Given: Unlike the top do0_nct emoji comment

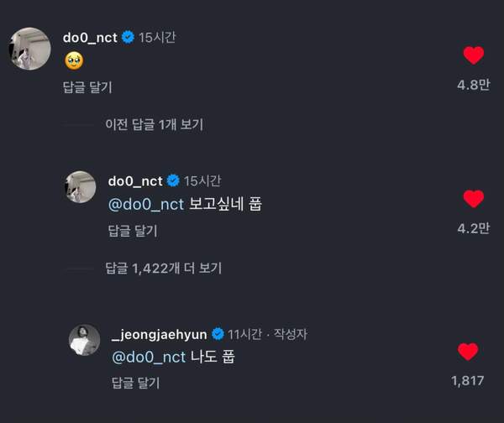Looking at the screenshot, I should pos(474,56).
